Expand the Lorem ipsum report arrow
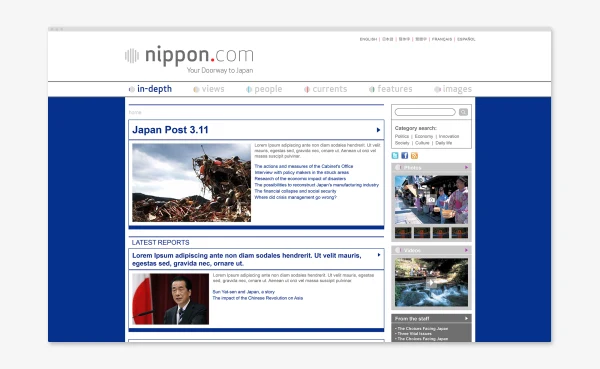This screenshot has height=369, width=600. (379, 255)
